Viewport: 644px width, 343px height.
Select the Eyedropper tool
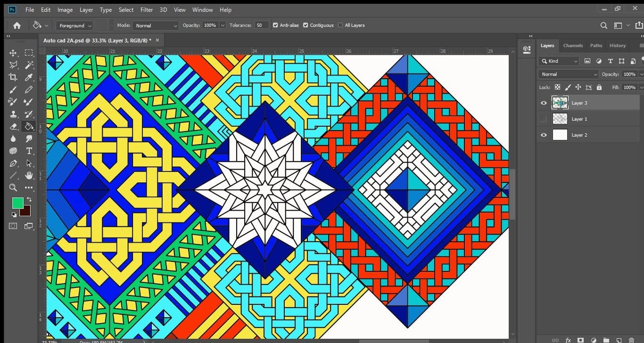tap(29, 77)
